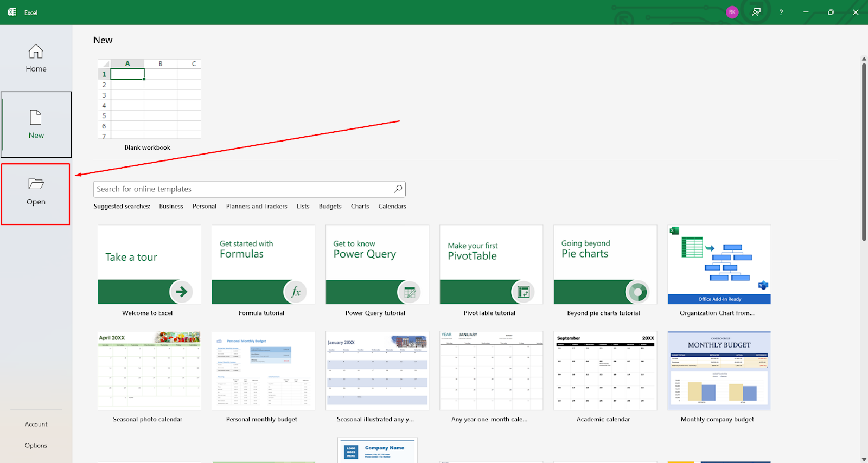Restore down the Excel window
This screenshot has height=463, width=868.
point(831,12)
